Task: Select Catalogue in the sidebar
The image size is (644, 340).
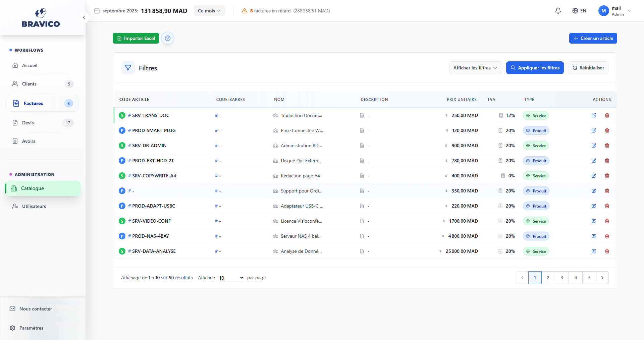Action: point(43,188)
